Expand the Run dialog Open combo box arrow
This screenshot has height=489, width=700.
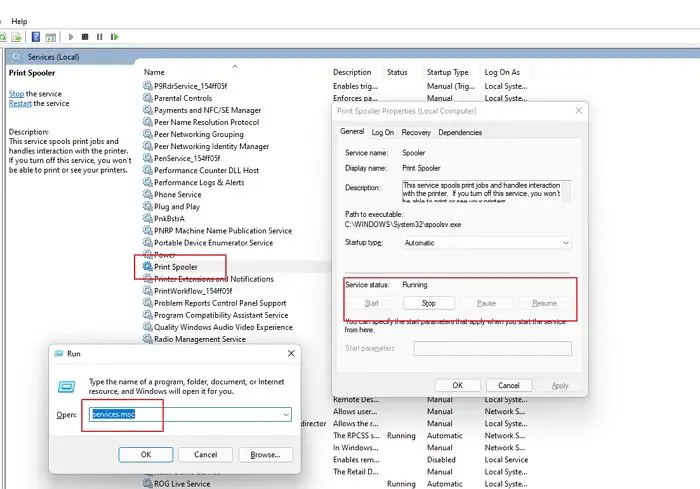pos(286,415)
